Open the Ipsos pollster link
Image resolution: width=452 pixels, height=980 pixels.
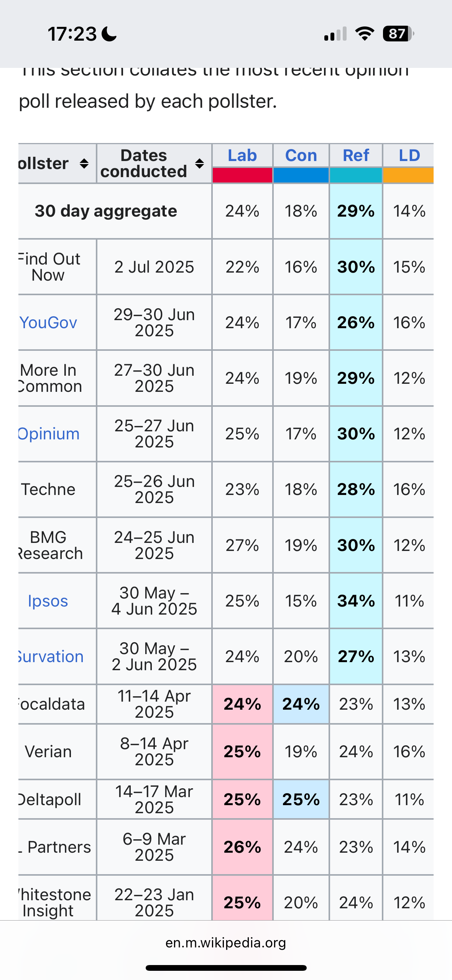48,601
